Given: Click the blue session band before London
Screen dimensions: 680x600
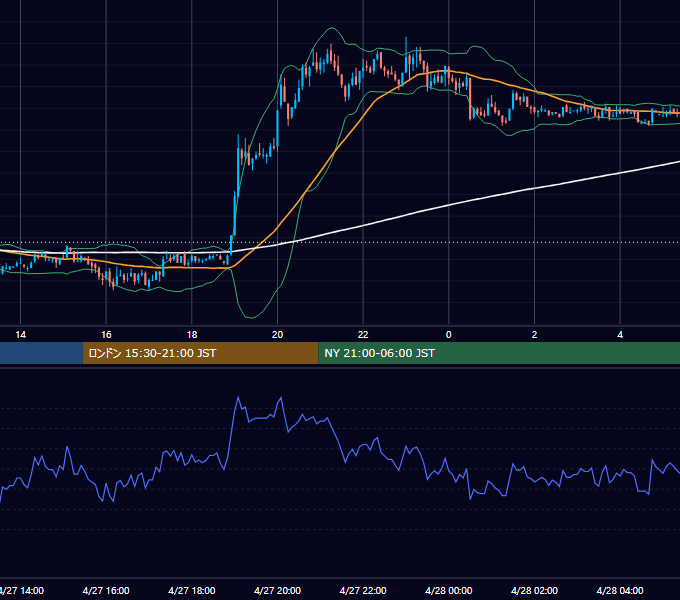Looking at the screenshot, I should 41,353.
